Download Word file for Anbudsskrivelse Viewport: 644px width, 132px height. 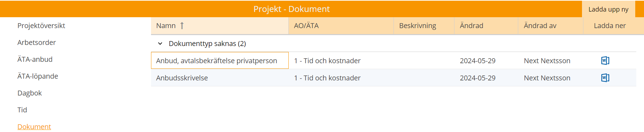point(605,78)
